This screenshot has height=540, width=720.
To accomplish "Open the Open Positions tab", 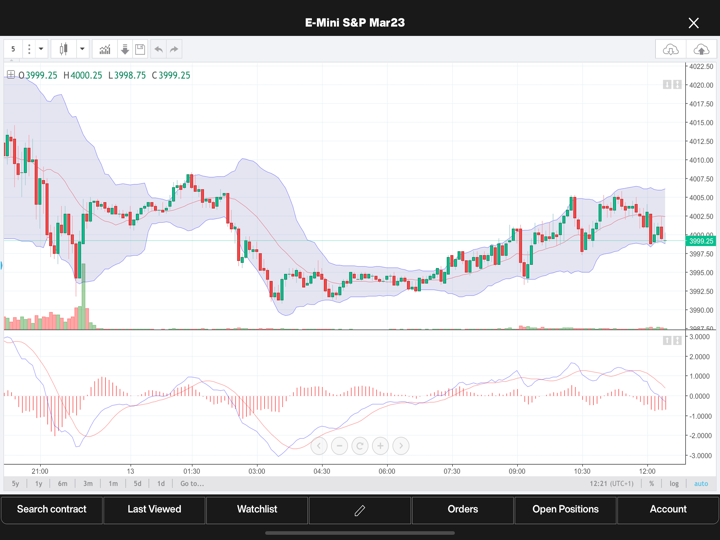I will (x=565, y=510).
